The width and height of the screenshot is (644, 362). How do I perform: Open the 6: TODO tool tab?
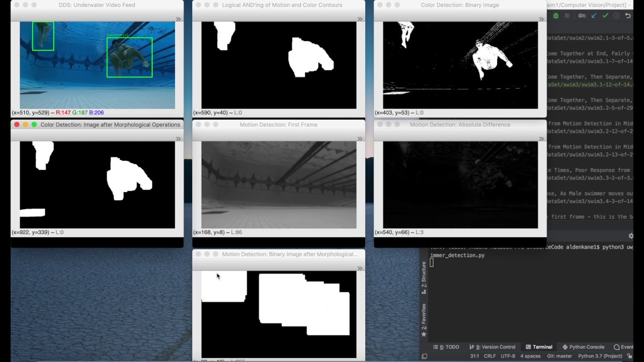pos(446,347)
